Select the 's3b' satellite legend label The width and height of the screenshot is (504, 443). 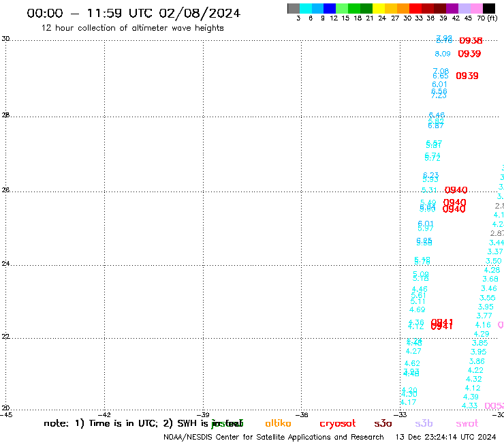424,423
